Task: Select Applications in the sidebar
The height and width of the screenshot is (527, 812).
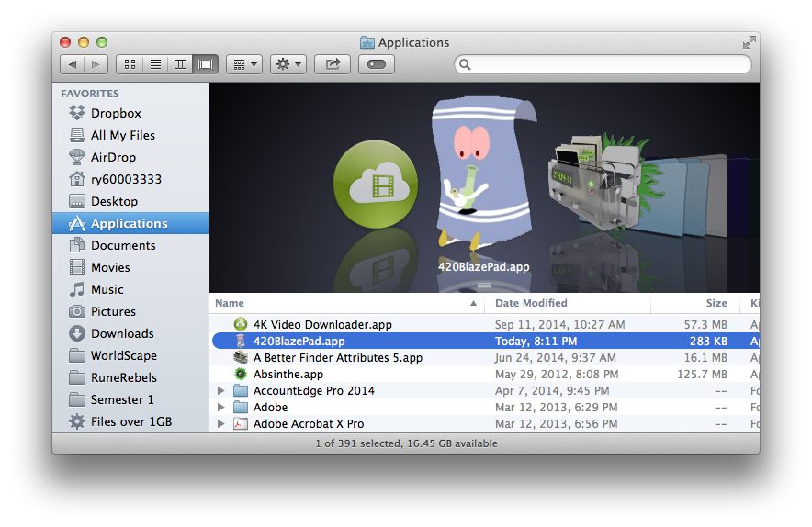Action: 130,223
